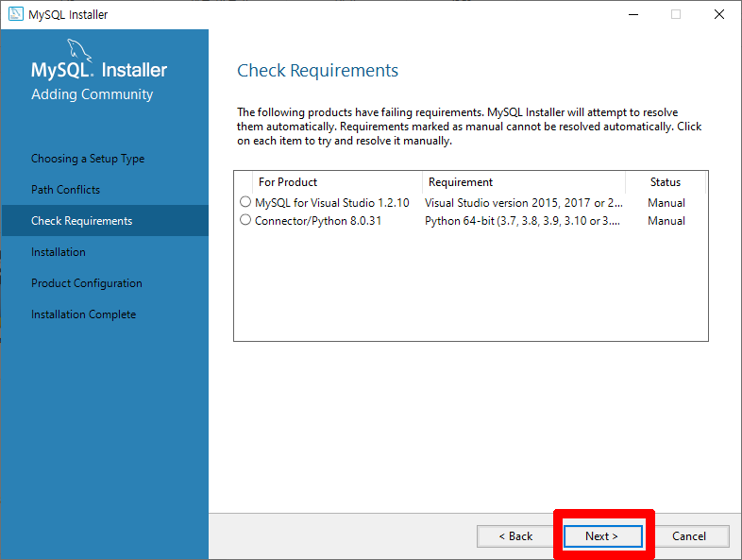
Task: Minimize the MySQL Installer window
Action: (633, 15)
